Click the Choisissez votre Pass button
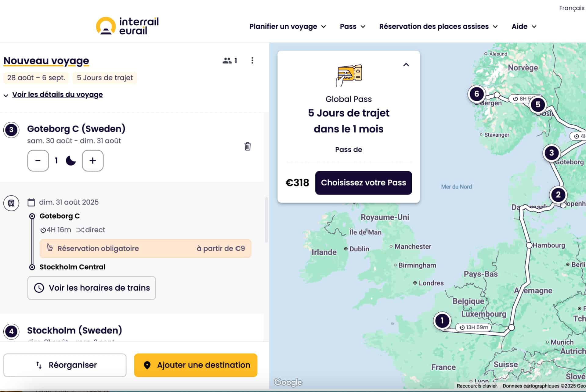The height and width of the screenshot is (392, 586). click(363, 183)
